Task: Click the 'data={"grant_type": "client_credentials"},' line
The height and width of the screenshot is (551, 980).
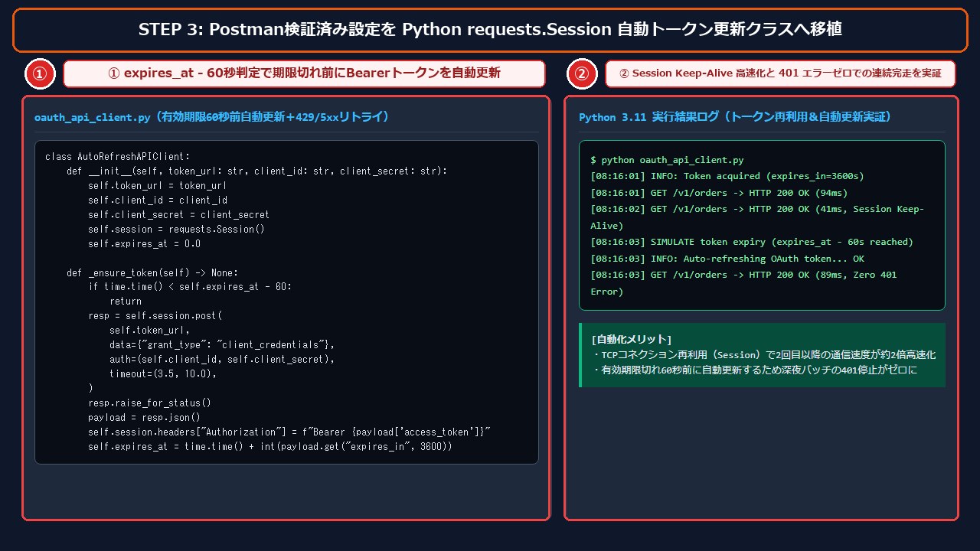Action: click(x=222, y=345)
